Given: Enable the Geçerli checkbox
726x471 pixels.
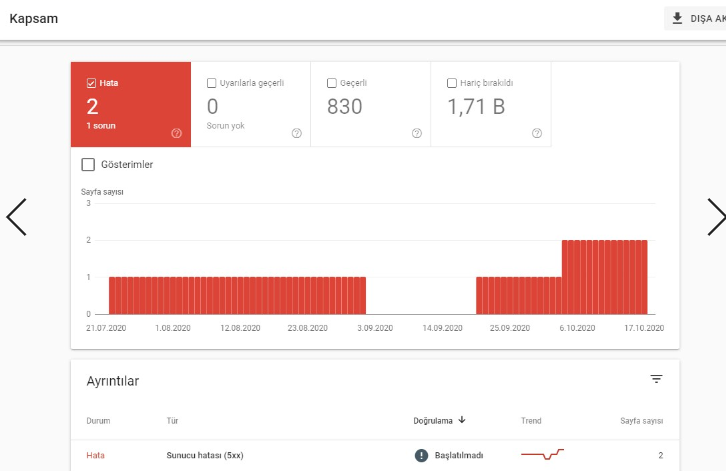Looking at the screenshot, I should (332, 83).
